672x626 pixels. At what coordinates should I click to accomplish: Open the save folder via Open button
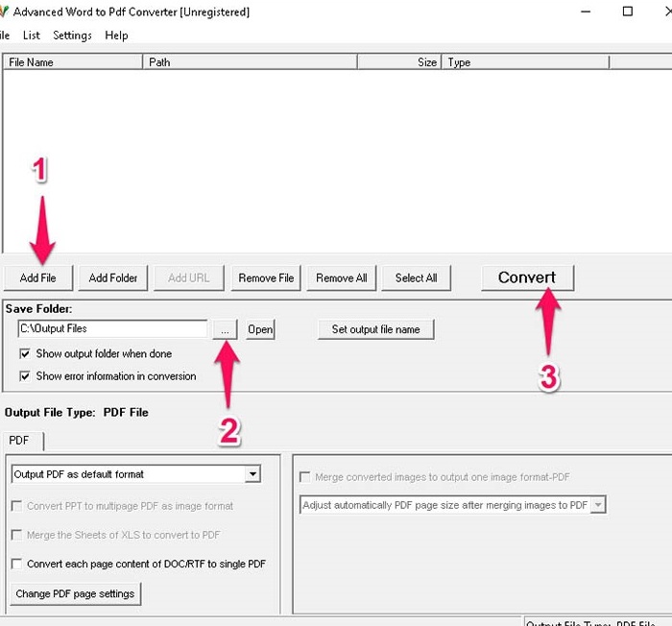coord(260,329)
